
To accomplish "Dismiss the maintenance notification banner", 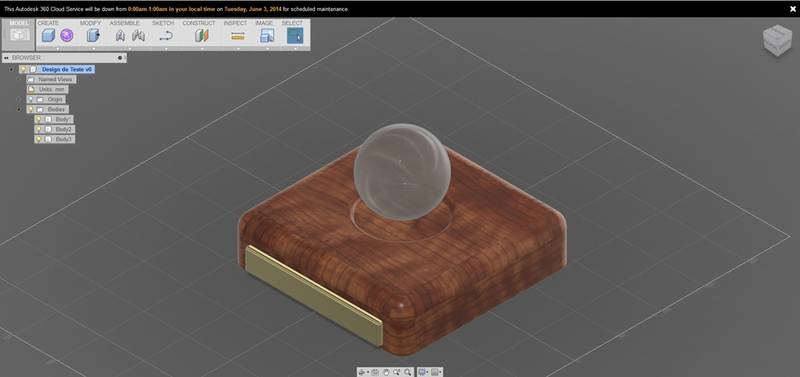I will [x=792, y=9].
